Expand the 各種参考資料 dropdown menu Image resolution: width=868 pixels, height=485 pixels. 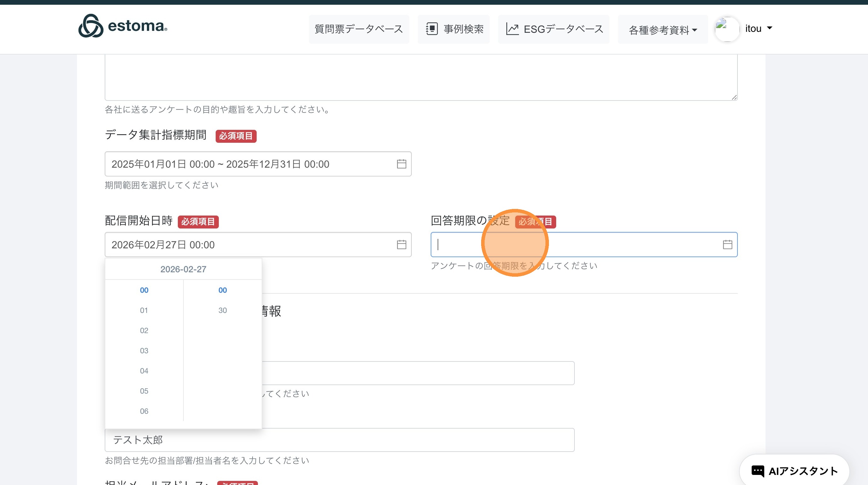tap(662, 30)
